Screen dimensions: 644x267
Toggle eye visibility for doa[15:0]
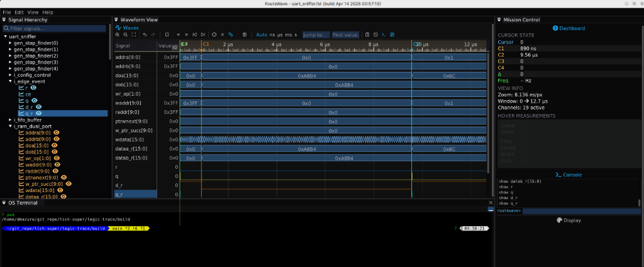[54, 145]
